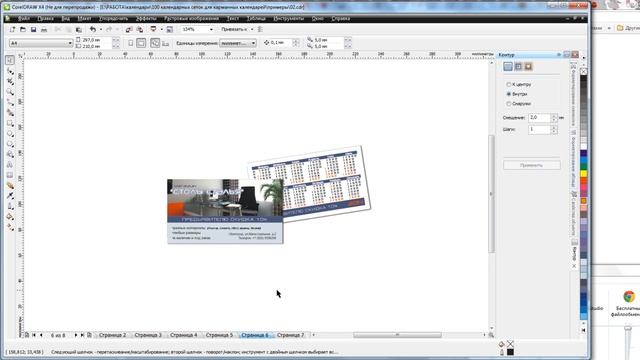Open the 'Растровые изображения' menu

[191, 19]
